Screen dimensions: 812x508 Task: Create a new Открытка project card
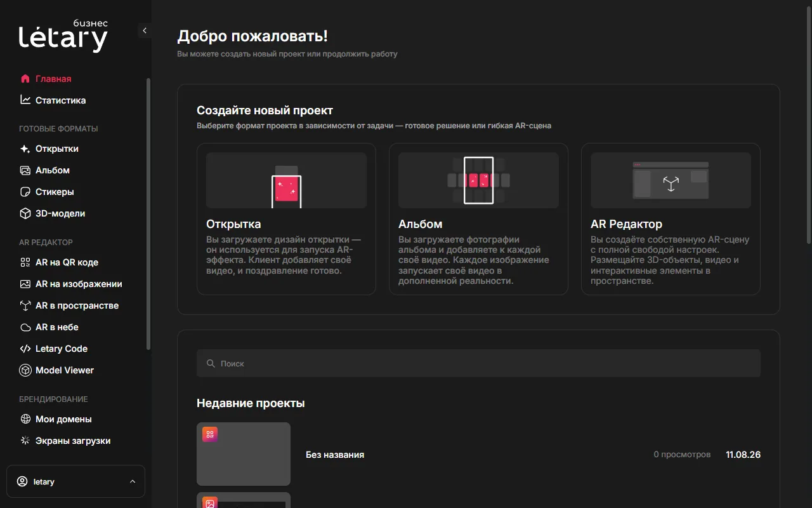tap(286, 219)
